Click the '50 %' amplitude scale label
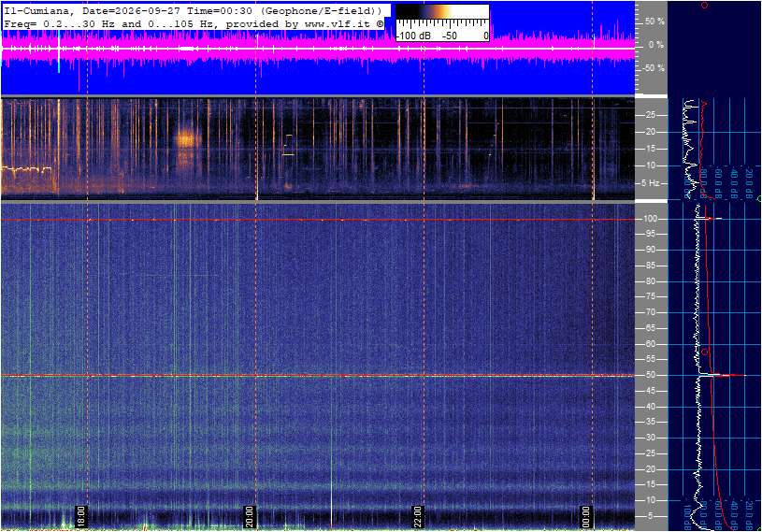 654,22
